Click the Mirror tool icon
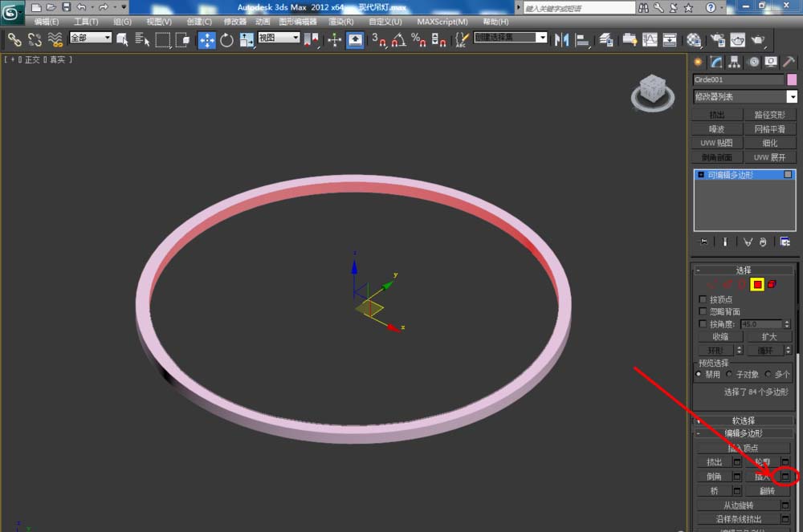 click(x=561, y=40)
